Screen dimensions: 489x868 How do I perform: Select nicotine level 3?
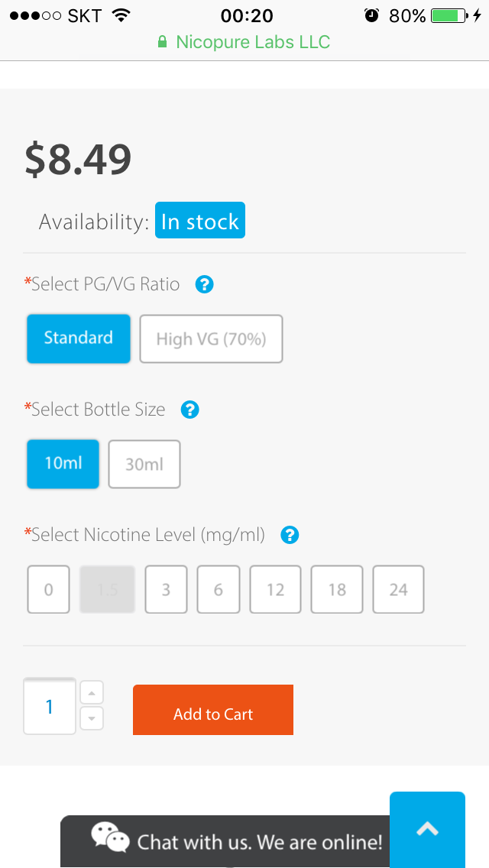166,589
